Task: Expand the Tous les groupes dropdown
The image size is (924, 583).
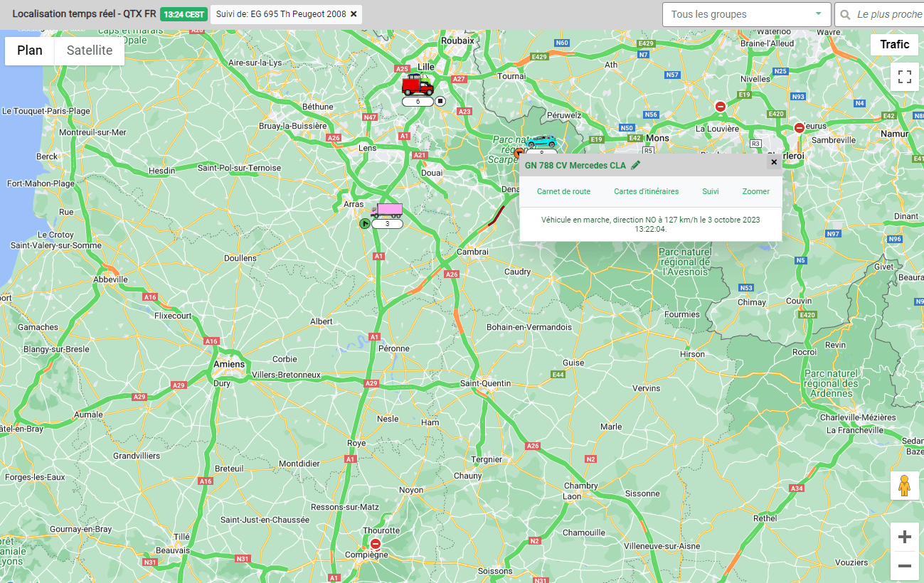Action: 746,14
